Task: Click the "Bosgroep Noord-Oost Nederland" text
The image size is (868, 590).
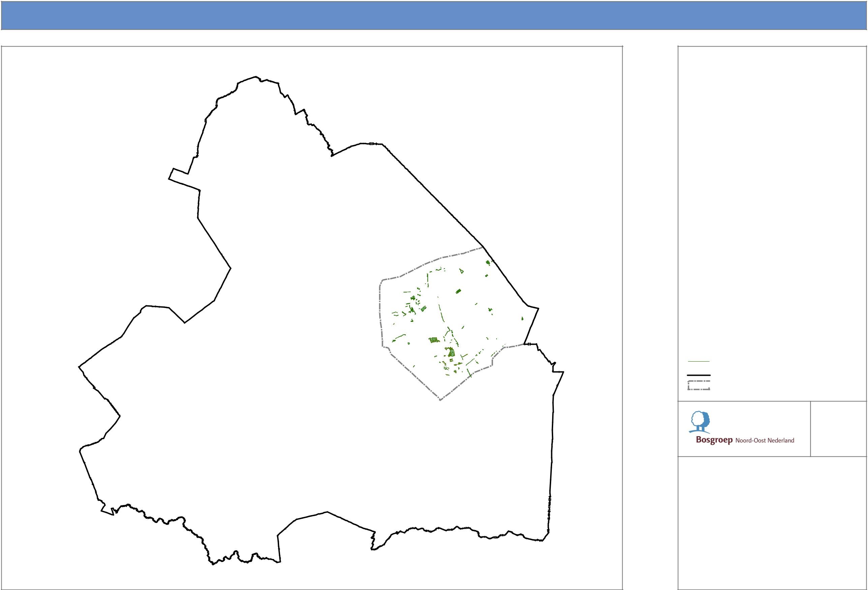Action: 745,440
